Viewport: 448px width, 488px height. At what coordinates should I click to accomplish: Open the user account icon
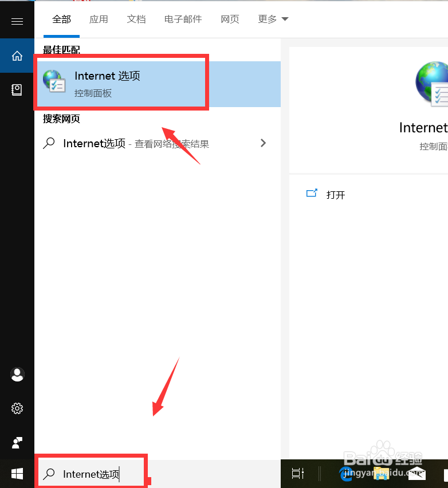pyautogui.click(x=17, y=374)
